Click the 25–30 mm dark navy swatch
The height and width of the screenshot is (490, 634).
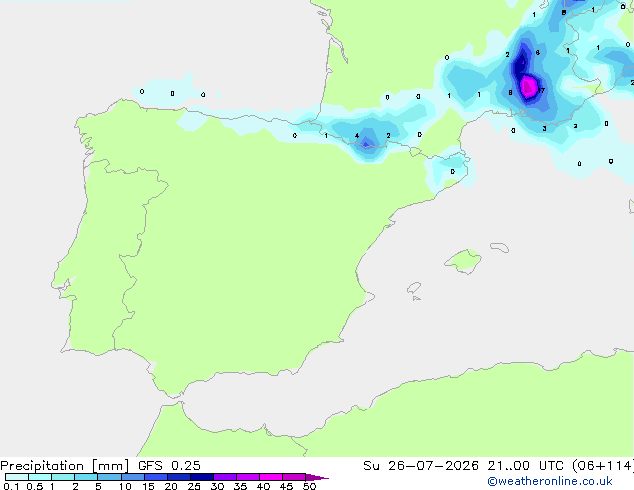(201, 477)
